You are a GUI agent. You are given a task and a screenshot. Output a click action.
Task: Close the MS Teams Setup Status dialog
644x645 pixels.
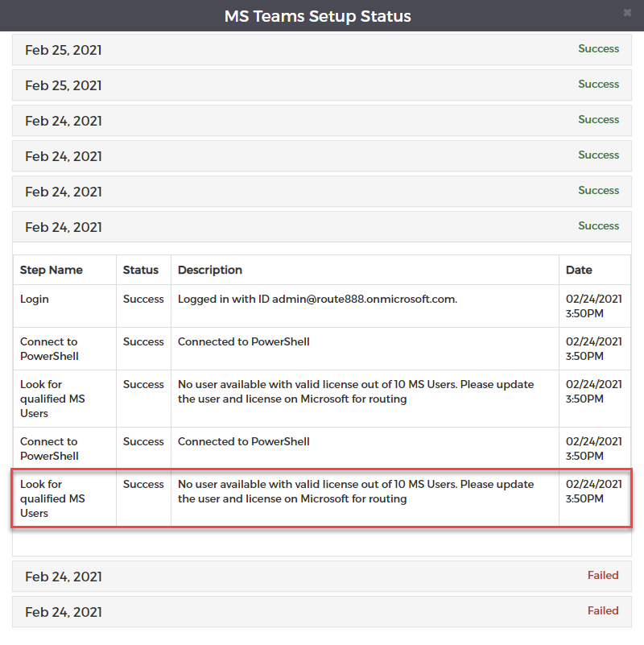[627, 13]
